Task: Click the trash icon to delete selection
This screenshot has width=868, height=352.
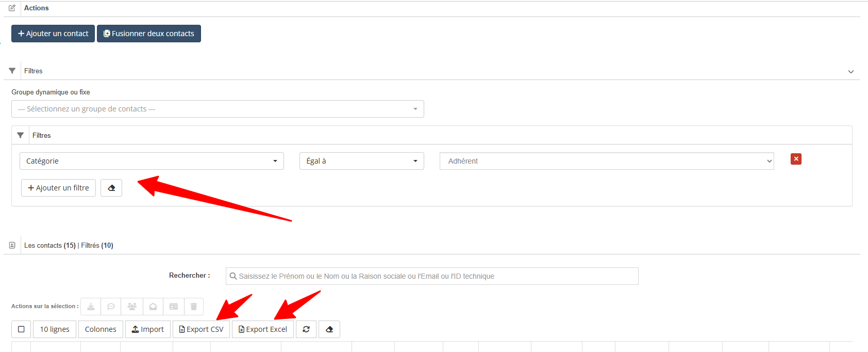Action: click(194, 307)
